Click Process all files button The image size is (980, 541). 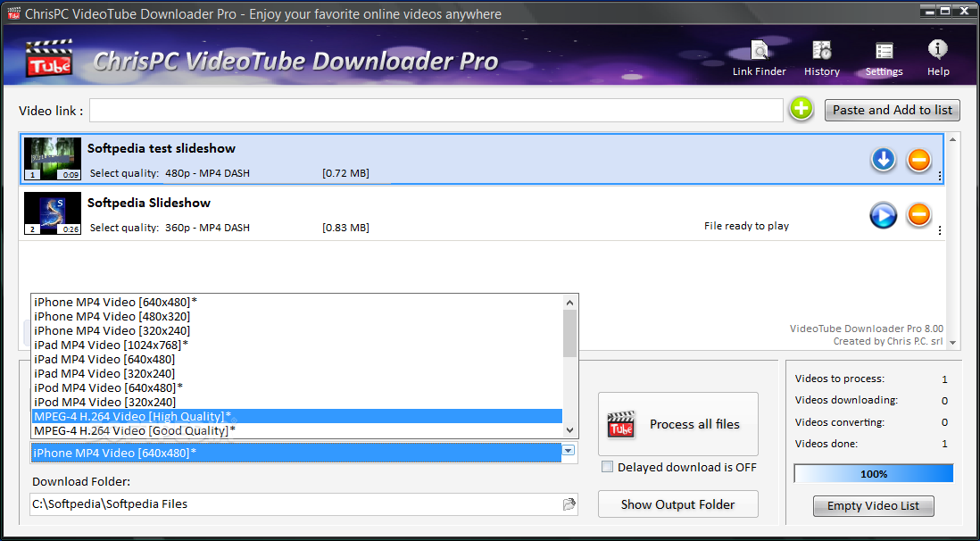point(678,424)
